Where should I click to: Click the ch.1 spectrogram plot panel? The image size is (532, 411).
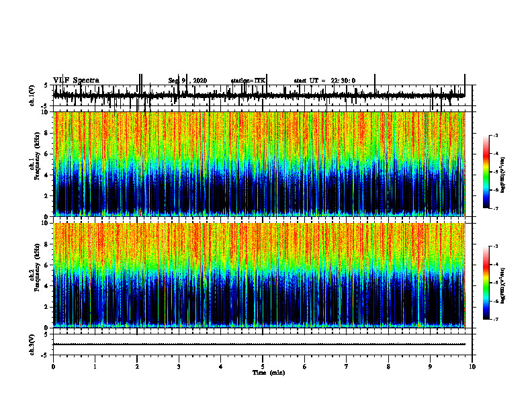click(259, 164)
